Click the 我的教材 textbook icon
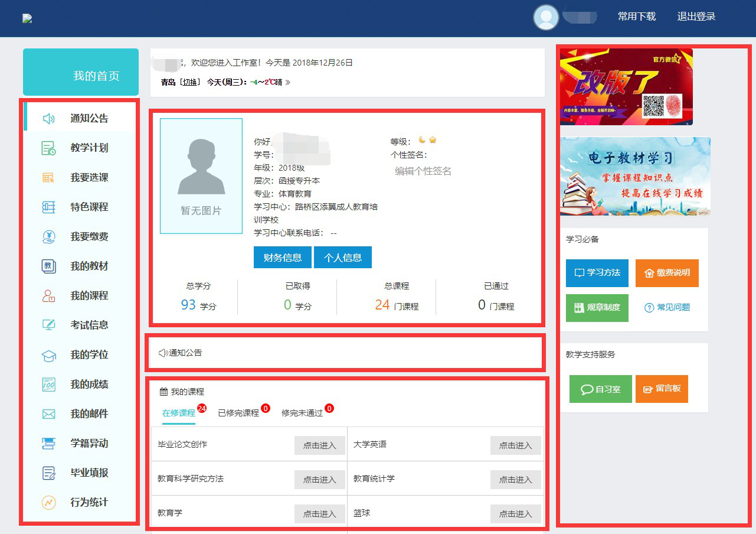This screenshot has width=756, height=534. 49,266
